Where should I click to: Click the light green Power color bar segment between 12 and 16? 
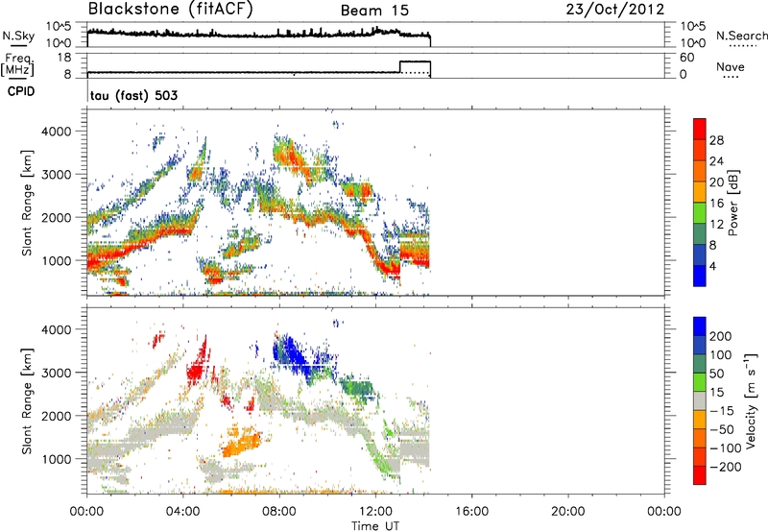click(x=700, y=213)
